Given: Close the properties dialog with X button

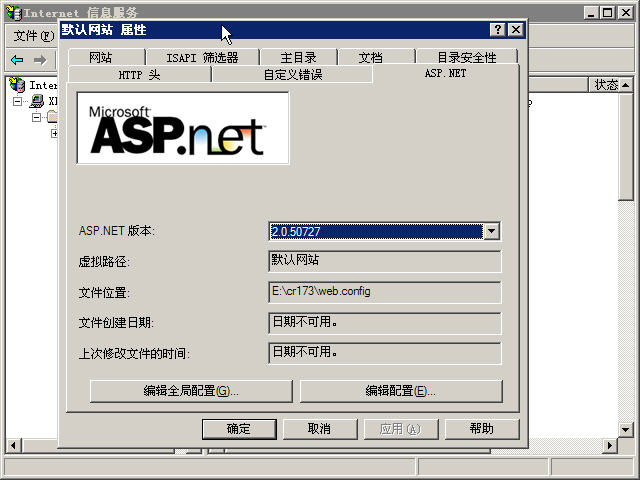Looking at the screenshot, I should point(514,30).
